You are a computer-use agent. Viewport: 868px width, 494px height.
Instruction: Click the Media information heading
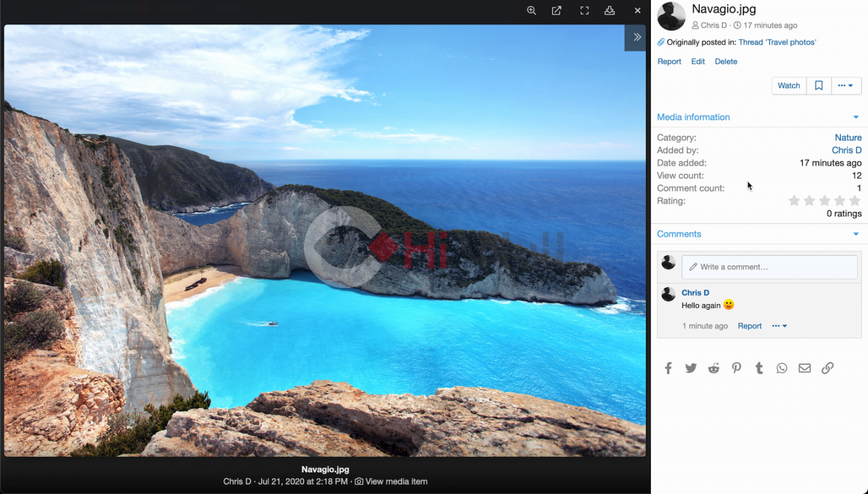coord(693,117)
